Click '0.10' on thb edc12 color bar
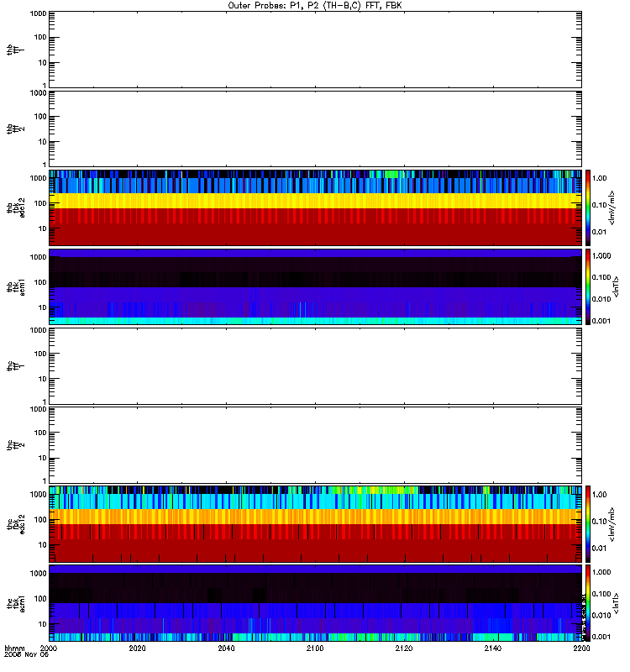This screenshot has width=630, height=672. tap(600, 205)
